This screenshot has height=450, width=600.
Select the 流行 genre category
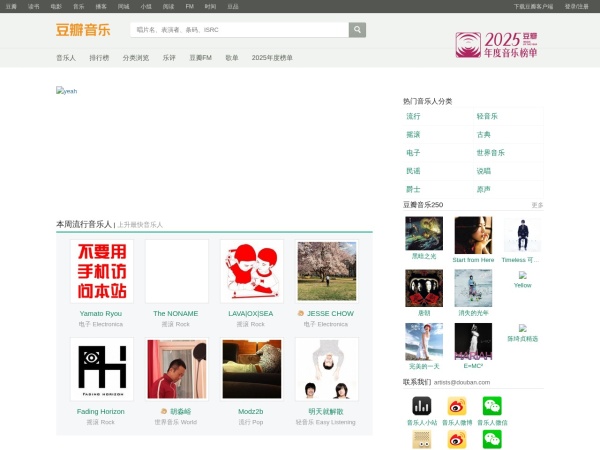[413, 116]
